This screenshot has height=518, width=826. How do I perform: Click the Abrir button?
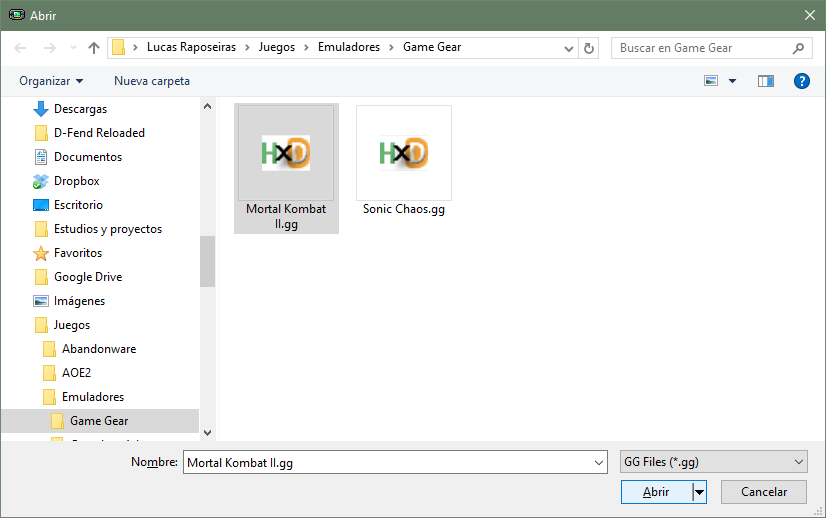pos(656,492)
